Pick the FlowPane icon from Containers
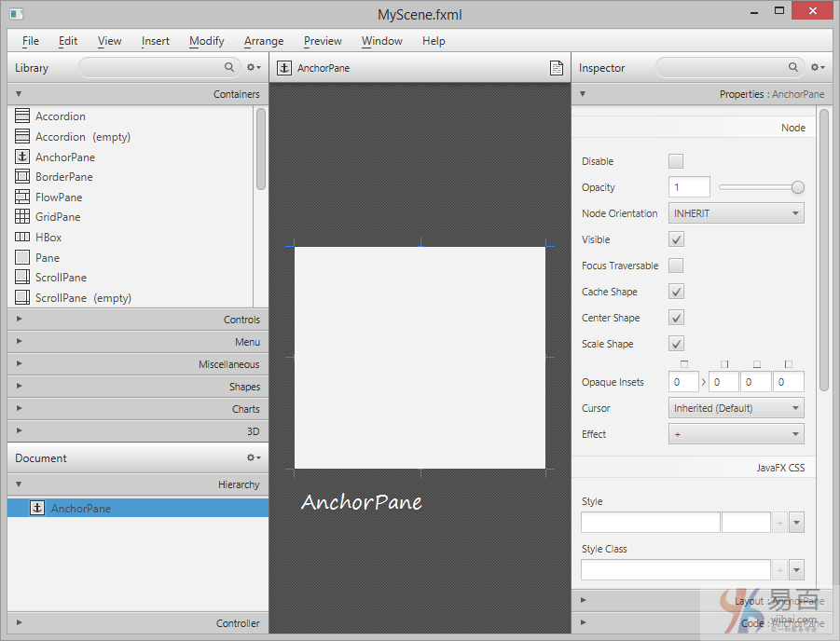 pos(22,198)
